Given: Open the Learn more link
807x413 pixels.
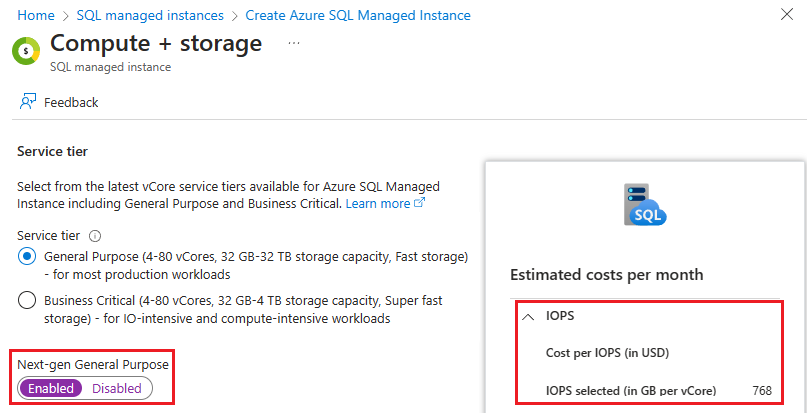Looking at the screenshot, I should click(x=378, y=204).
